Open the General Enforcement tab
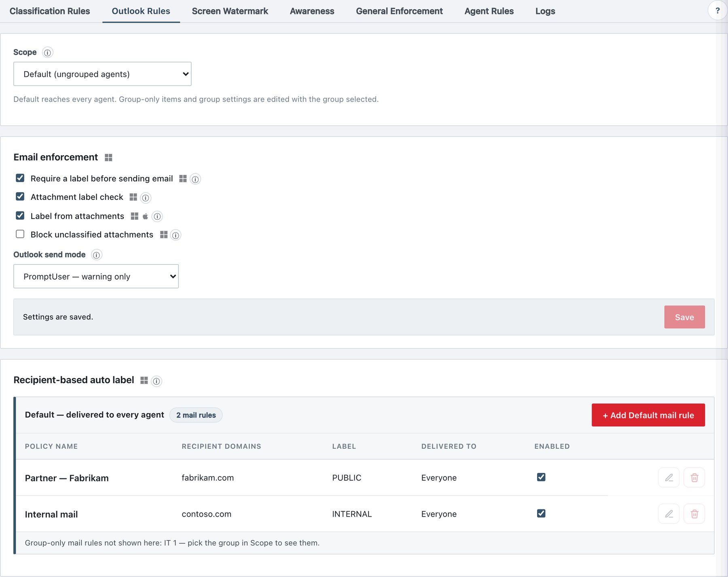Image resolution: width=728 pixels, height=577 pixels. pos(399,11)
